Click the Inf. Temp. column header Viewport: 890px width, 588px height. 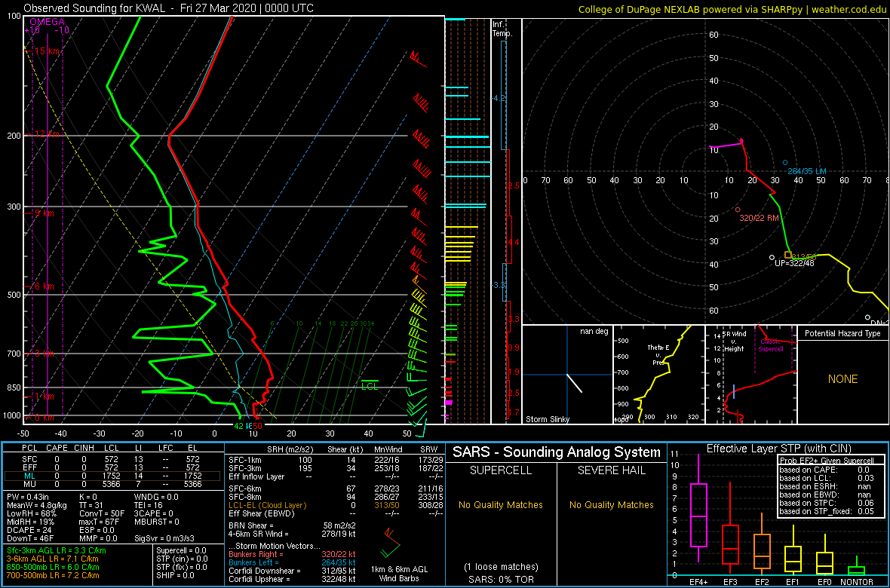[x=503, y=29]
